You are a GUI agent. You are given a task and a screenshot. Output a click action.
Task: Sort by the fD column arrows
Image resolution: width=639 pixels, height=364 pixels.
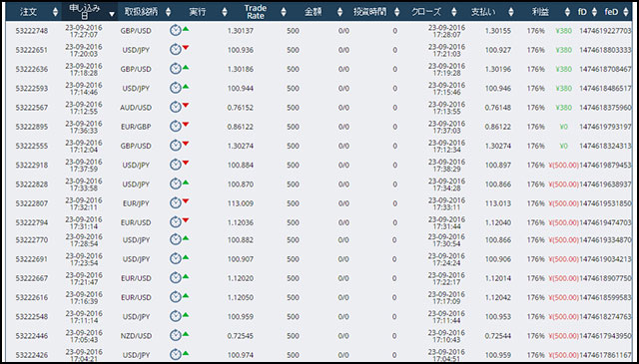point(595,12)
